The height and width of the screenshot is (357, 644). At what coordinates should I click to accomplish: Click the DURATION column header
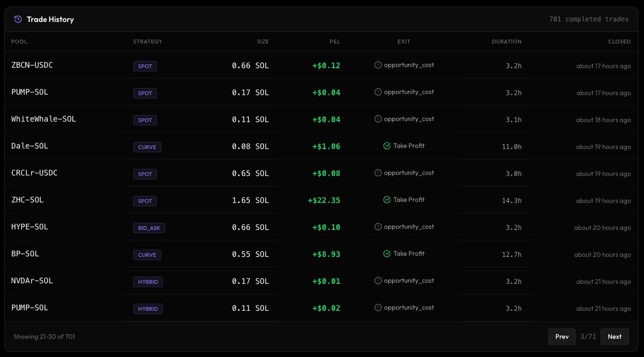click(x=506, y=41)
